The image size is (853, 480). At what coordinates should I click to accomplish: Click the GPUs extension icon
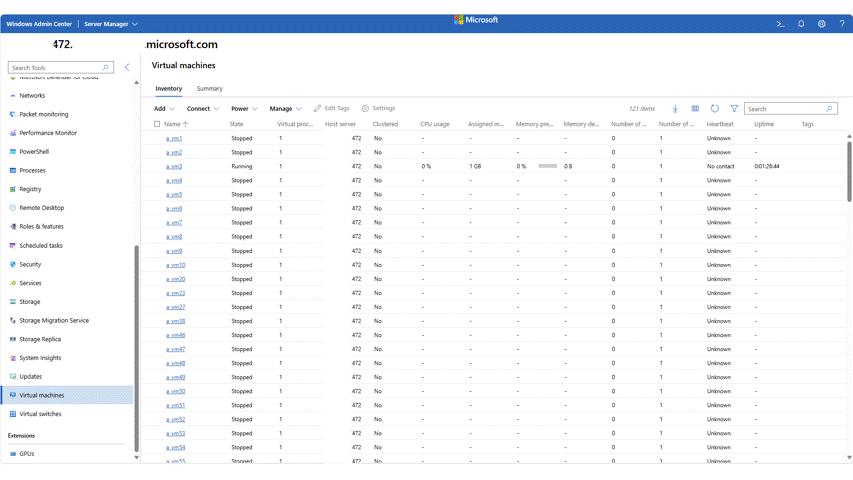tap(13, 453)
